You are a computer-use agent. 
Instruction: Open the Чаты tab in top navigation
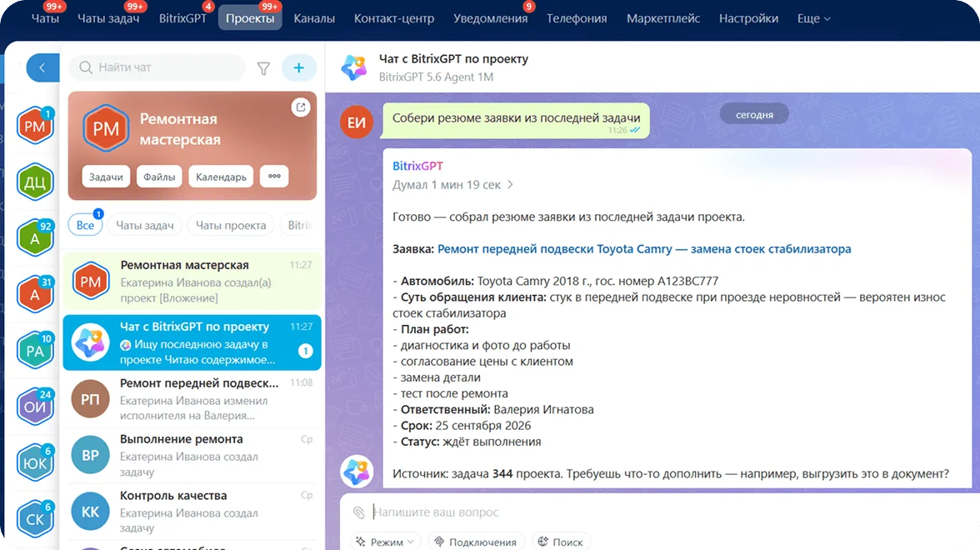pyautogui.click(x=45, y=18)
